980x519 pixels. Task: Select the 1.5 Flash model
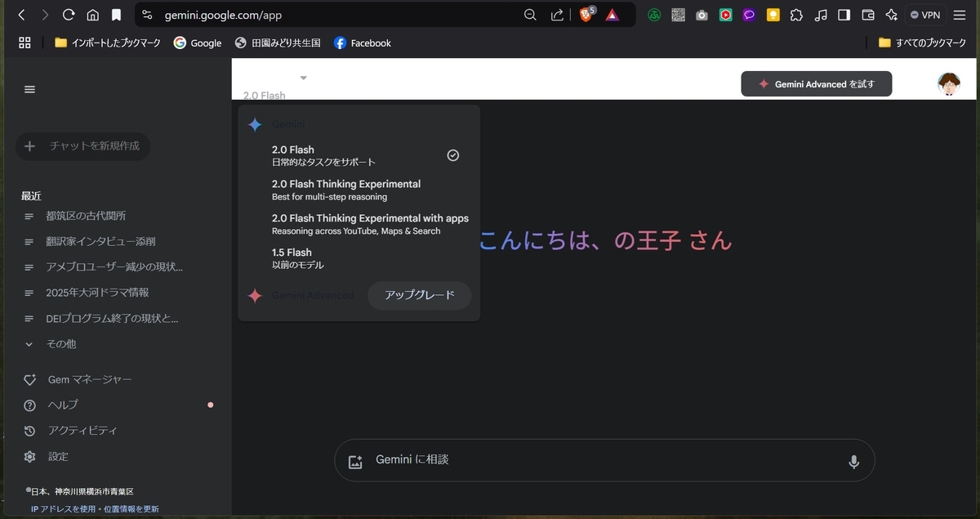(359, 258)
